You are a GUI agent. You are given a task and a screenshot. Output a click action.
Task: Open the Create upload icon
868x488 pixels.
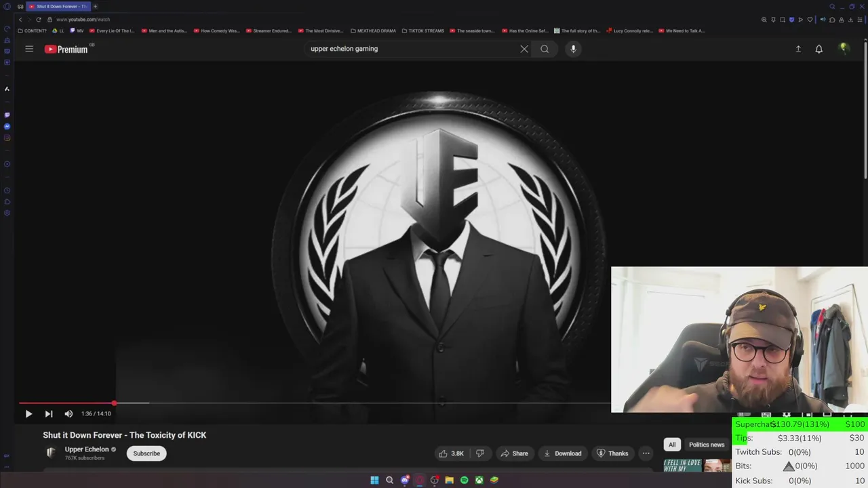coord(798,49)
